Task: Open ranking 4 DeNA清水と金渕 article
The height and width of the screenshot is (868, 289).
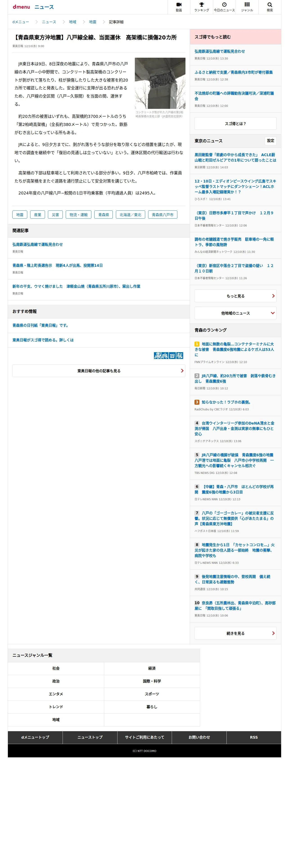Action: point(235,429)
